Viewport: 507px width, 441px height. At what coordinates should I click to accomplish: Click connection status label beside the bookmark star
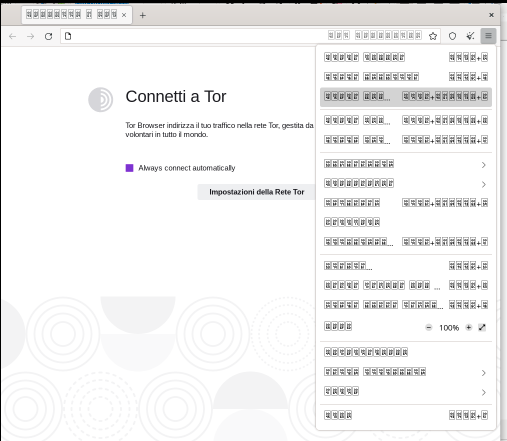[375, 35]
